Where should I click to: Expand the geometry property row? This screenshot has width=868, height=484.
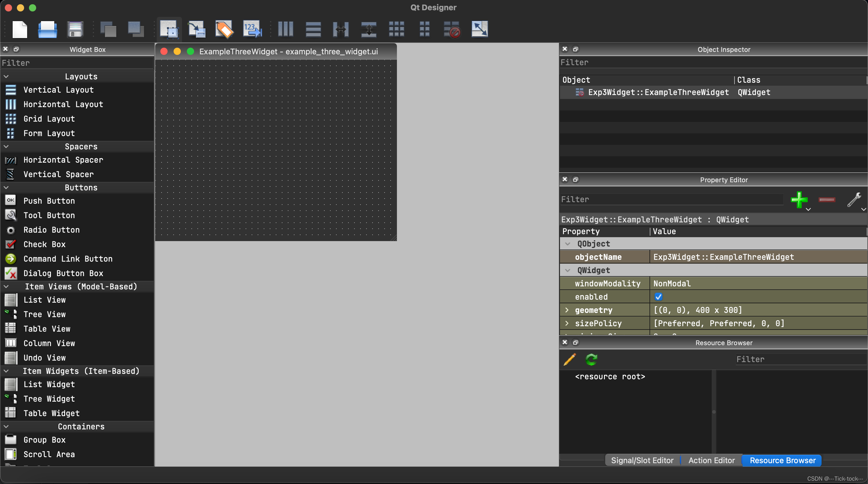tap(567, 310)
